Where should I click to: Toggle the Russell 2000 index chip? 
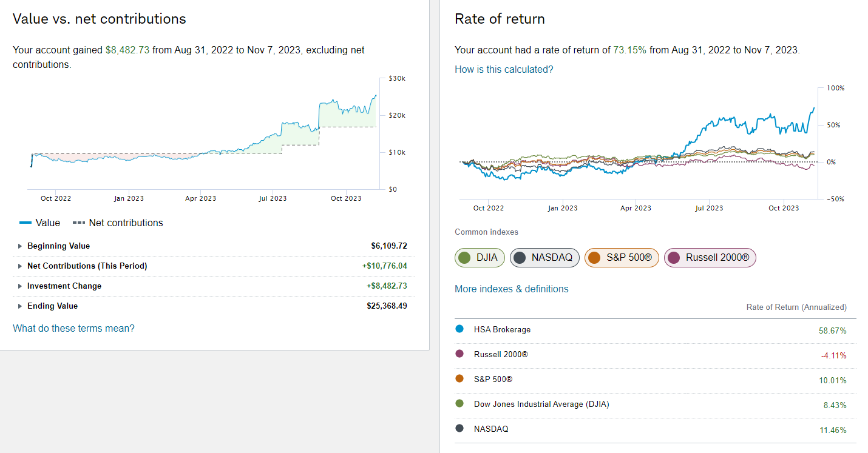click(x=710, y=258)
